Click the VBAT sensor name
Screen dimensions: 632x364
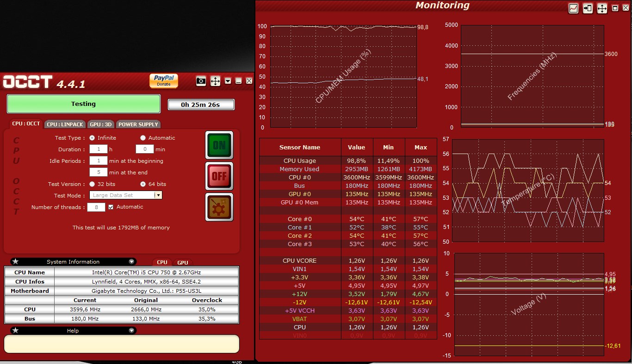pyautogui.click(x=300, y=319)
